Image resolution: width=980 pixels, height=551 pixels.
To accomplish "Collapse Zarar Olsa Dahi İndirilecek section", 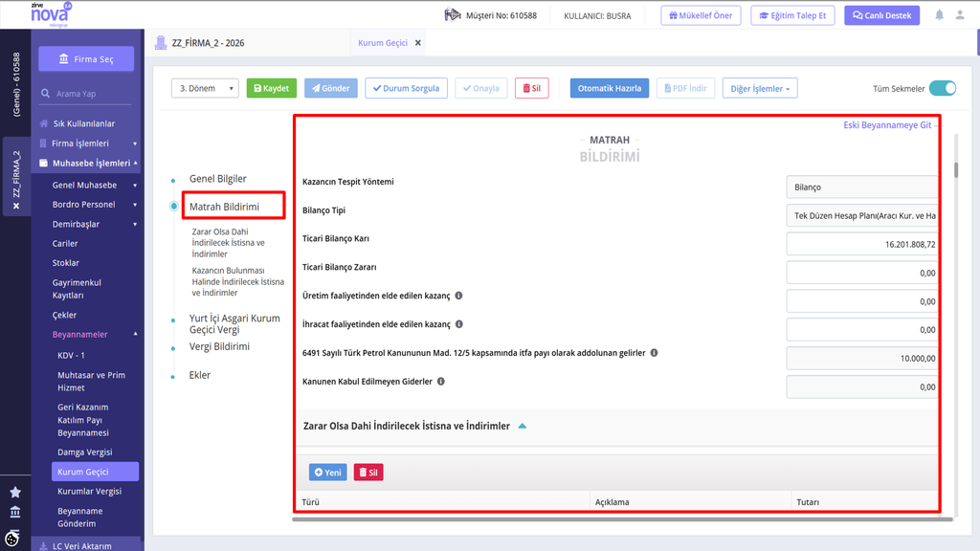I will [523, 426].
